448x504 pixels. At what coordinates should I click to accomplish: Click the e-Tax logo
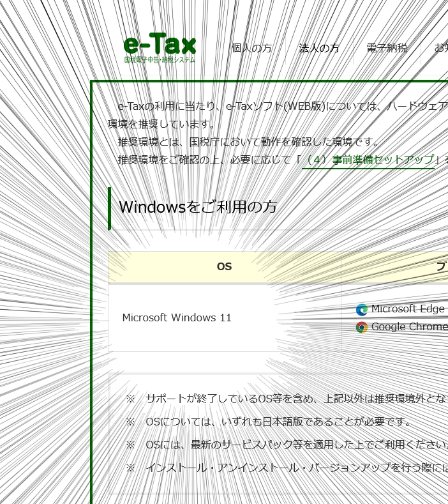(x=160, y=45)
